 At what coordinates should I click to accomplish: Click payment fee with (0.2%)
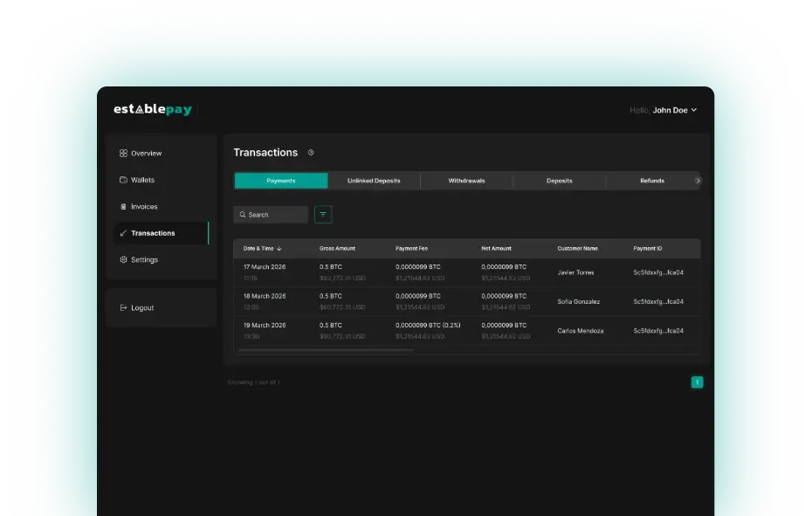[x=428, y=326]
